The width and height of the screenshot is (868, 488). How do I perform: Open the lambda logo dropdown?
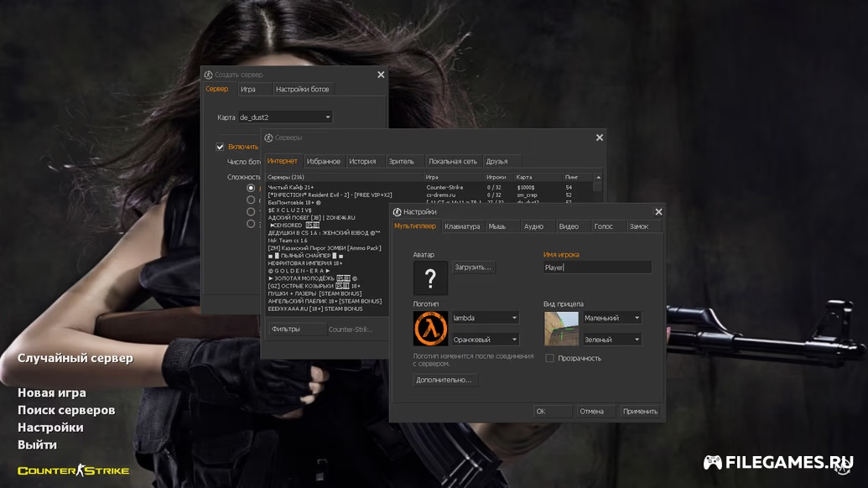[485, 318]
